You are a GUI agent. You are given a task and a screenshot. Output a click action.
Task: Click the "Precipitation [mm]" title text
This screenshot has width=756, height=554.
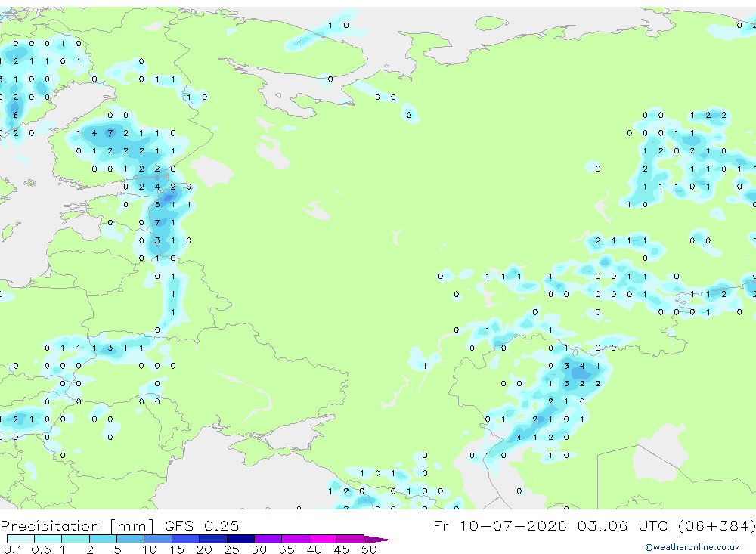tap(76, 525)
